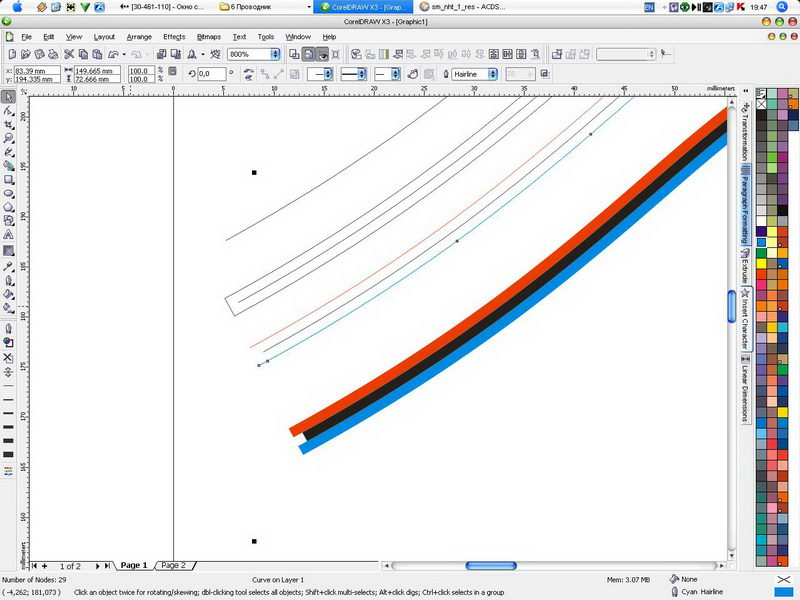Click the object width 149.665 mm field
The height and width of the screenshot is (600, 800).
[98, 70]
